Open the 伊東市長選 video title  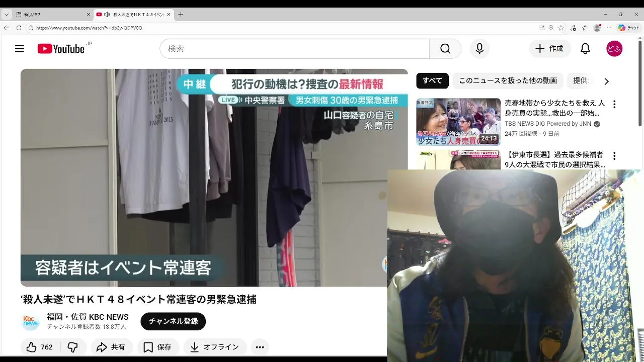pos(554,160)
